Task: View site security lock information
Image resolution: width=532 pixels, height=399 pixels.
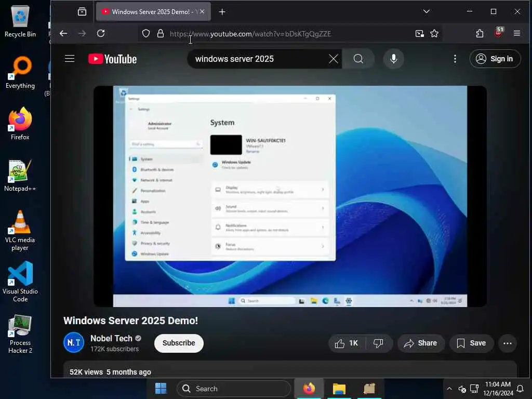Action: tap(161, 33)
